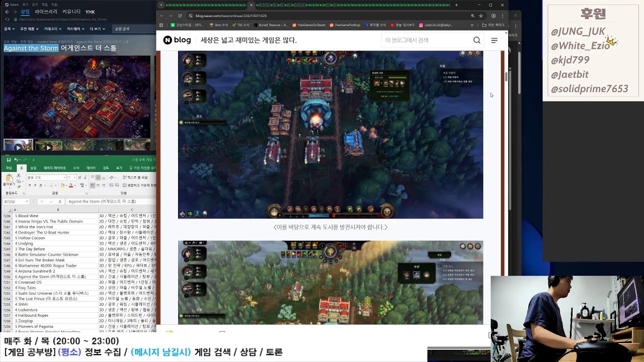The height and width of the screenshot is (362, 644).
Task: Open the Excel 수식 ribbon tab
Action: (76, 168)
